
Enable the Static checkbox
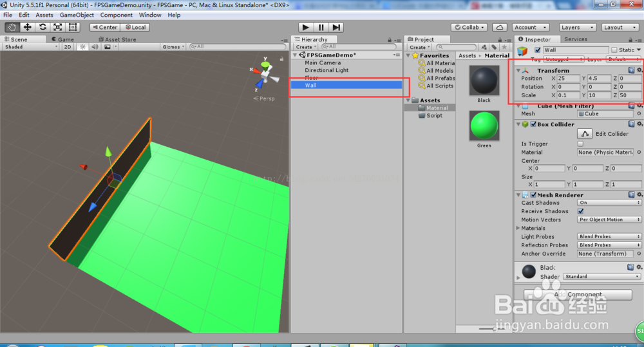614,50
